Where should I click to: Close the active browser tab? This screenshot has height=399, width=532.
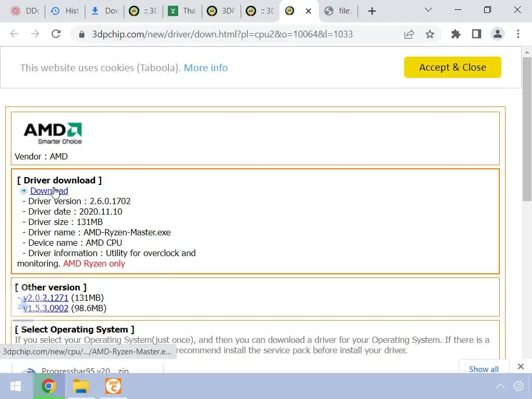309,11
